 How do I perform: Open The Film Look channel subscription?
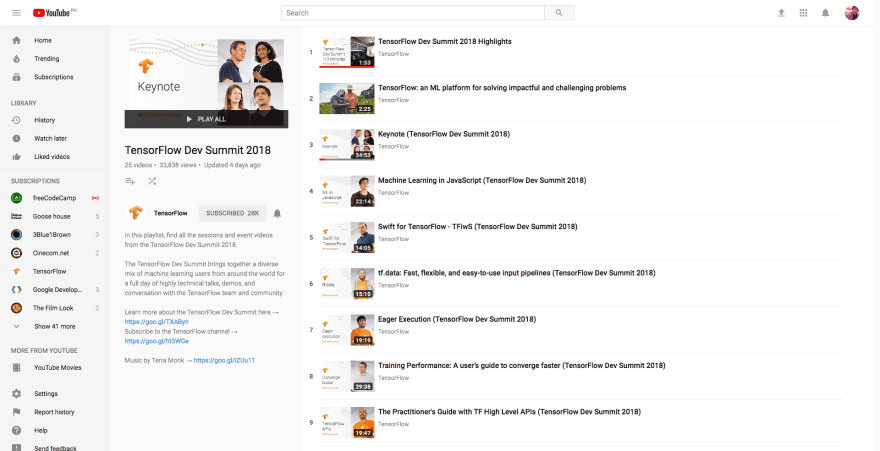click(x=55, y=308)
